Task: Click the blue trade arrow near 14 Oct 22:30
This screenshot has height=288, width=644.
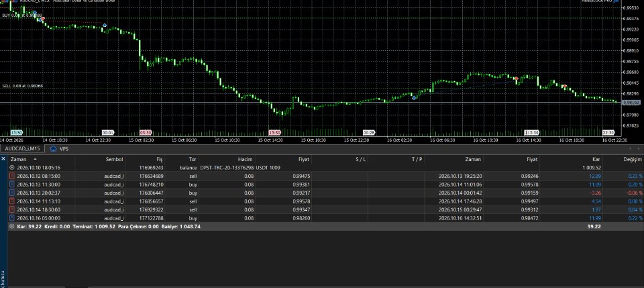Action: [x=105, y=25]
